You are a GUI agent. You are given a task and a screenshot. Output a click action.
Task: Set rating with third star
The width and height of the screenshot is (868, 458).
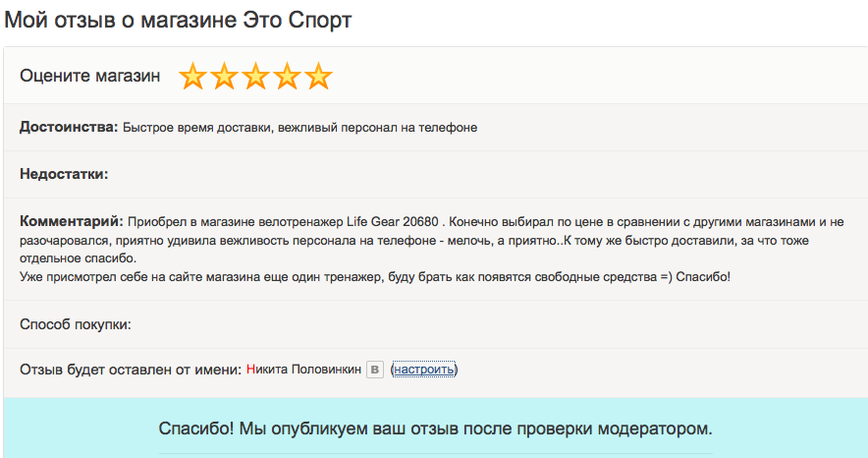(255, 76)
